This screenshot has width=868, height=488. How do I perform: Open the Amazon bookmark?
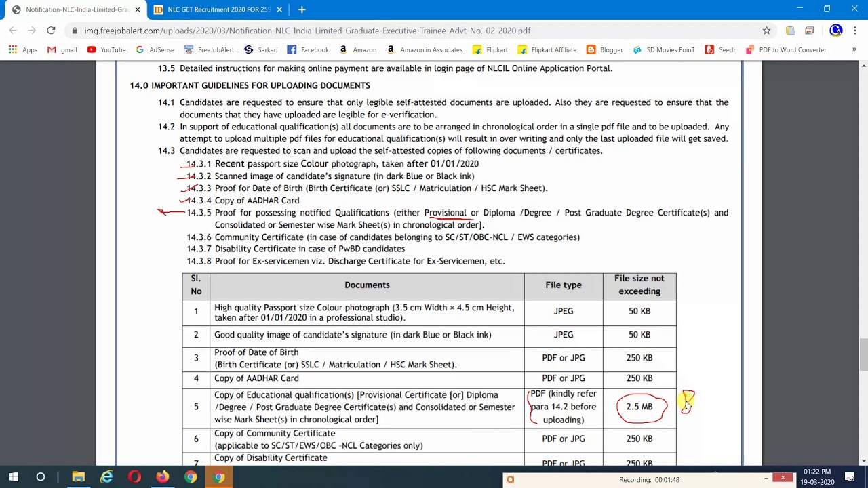(x=358, y=49)
